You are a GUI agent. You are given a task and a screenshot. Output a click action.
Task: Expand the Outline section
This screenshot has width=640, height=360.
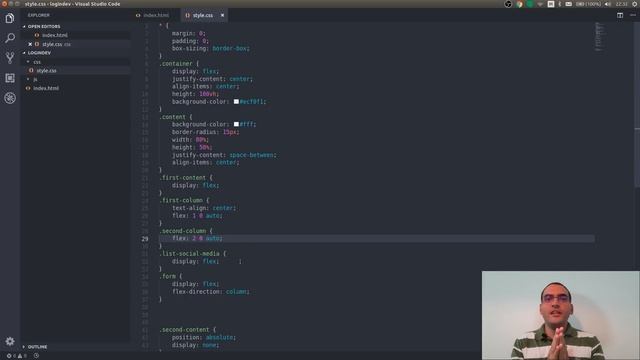click(x=37, y=347)
